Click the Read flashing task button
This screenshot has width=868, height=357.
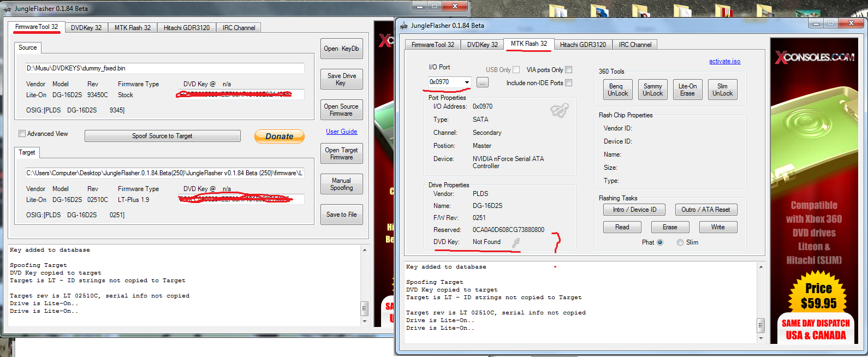pyautogui.click(x=622, y=227)
